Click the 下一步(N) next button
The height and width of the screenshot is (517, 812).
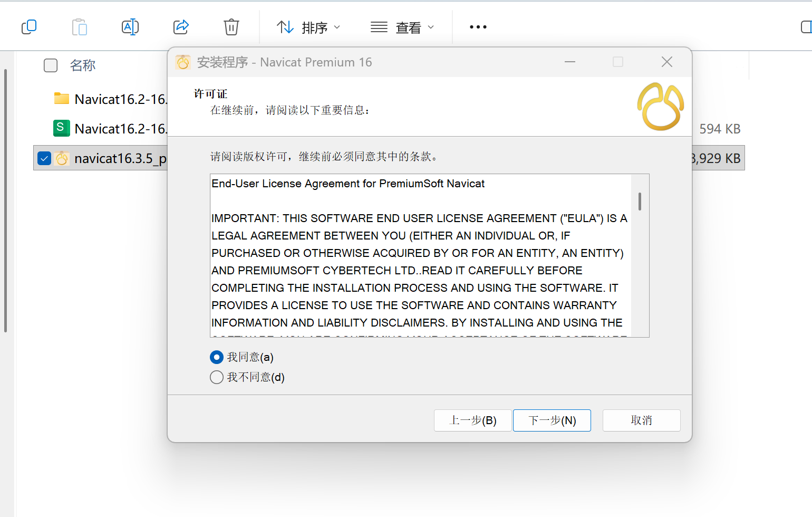(552, 420)
